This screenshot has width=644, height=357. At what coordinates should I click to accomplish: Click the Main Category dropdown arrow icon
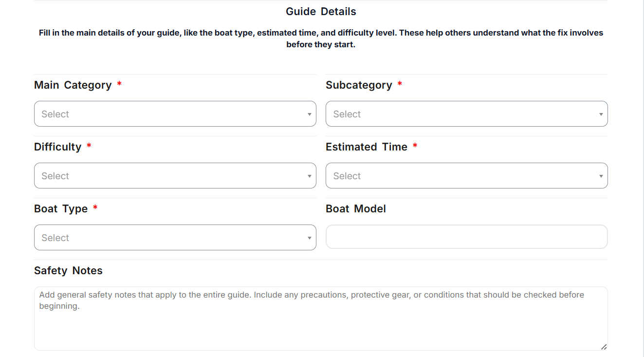coord(309,114)
